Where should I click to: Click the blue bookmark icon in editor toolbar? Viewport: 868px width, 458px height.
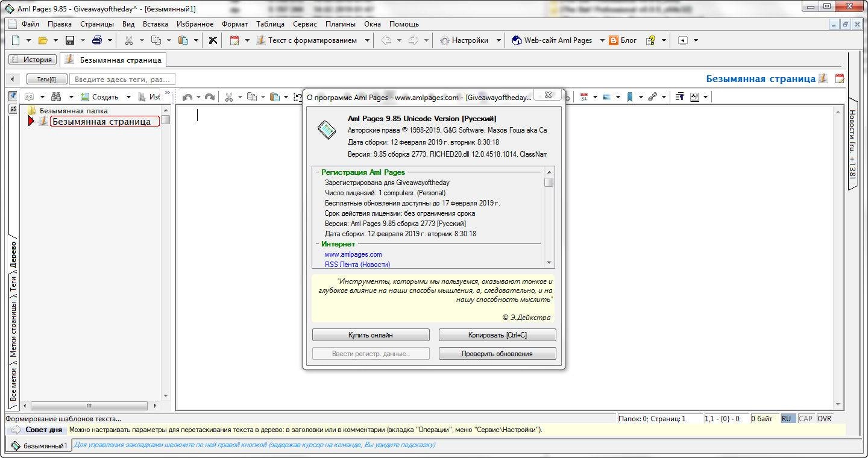pos(630,96)
